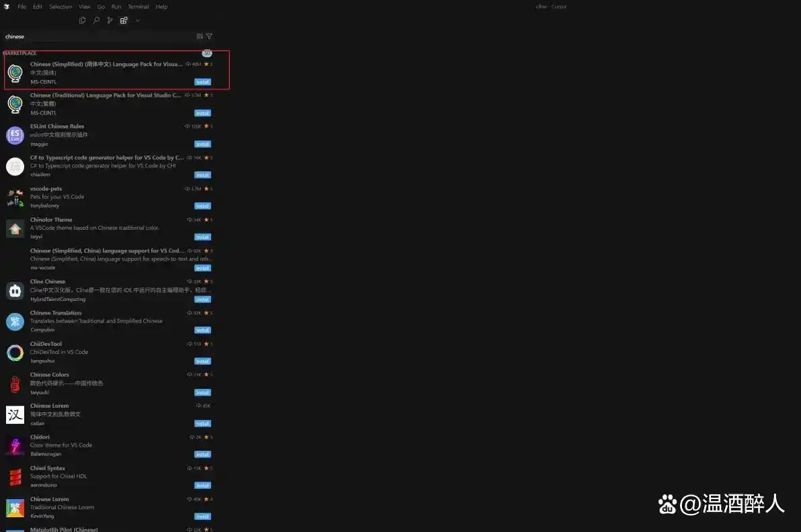801x532 pixels.
Task: Click the filter extensions funnel icon
Action: (209, 36)
